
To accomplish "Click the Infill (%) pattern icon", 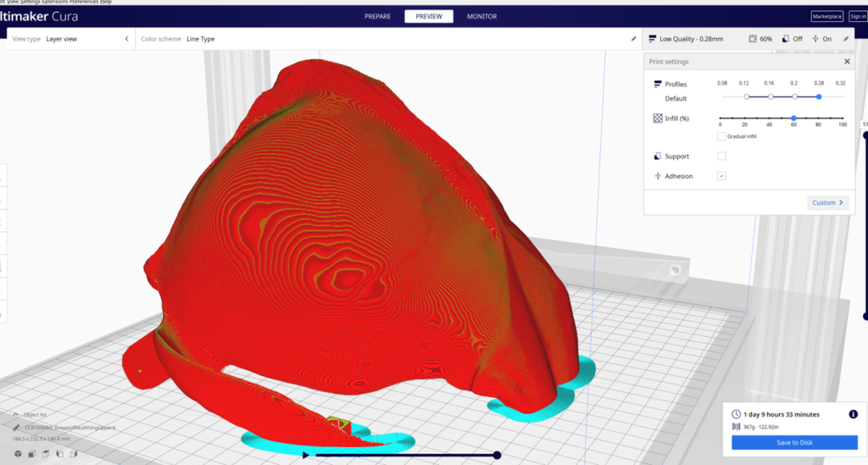I will (658, 119).
